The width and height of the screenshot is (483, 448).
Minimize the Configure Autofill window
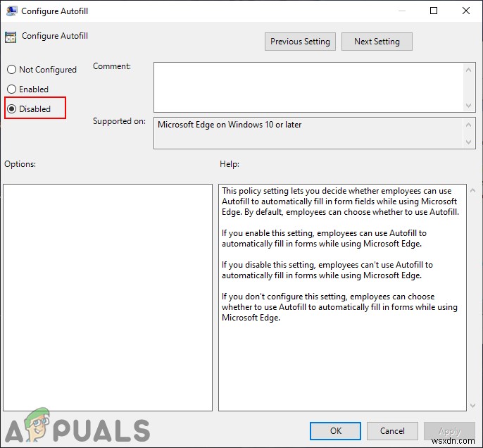tap(401, 11)
